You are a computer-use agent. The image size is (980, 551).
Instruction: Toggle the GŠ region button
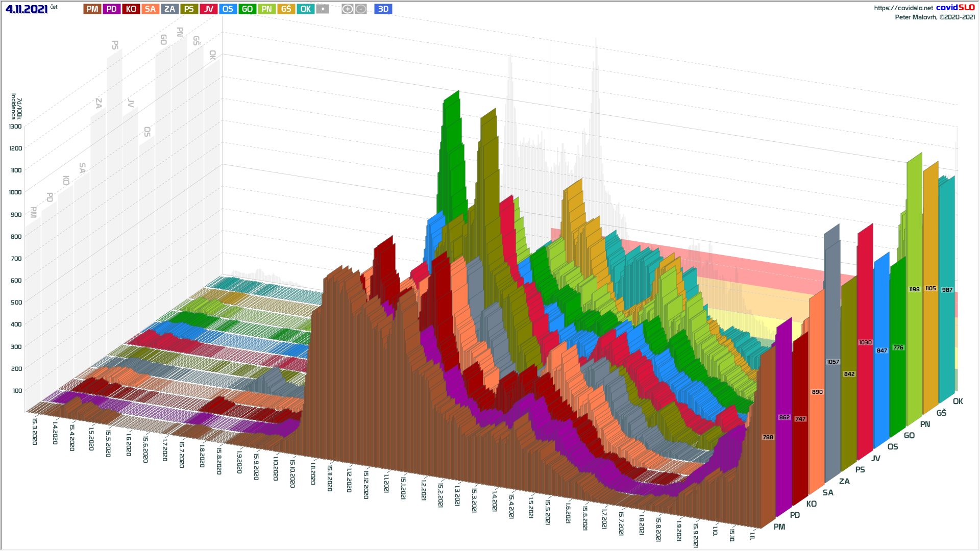[286, 9]
